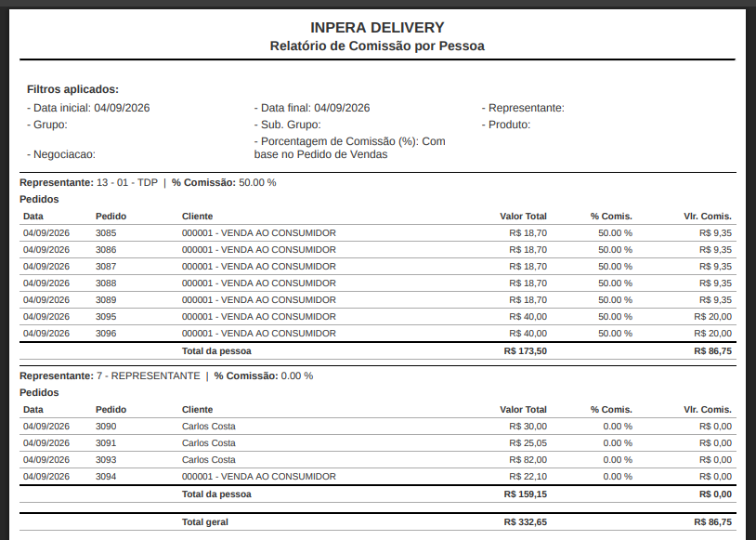The width and height of the screenshot is (756, 540).
Task: Click the INPERA DELIVERY report title
Action: point(377,28)
